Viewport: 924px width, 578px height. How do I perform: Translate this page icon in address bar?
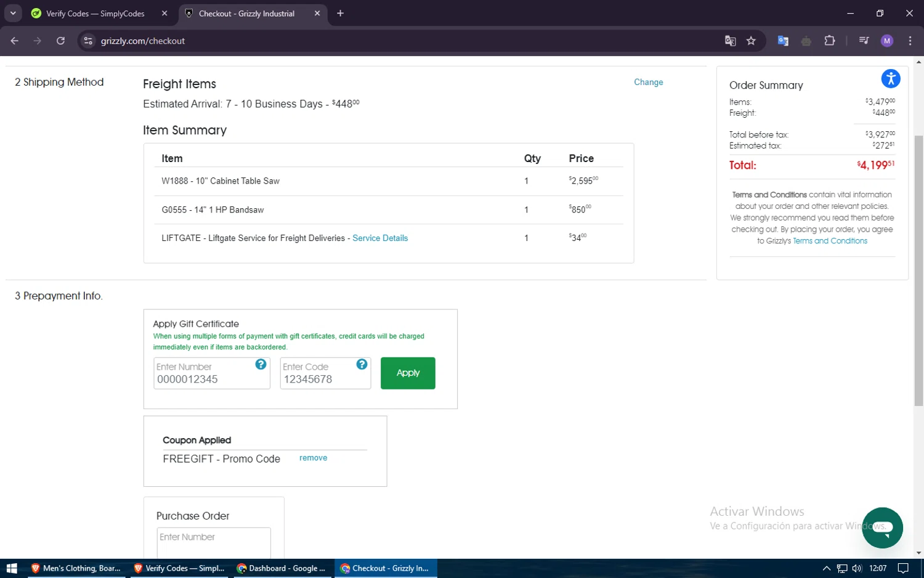coord(730,41)
